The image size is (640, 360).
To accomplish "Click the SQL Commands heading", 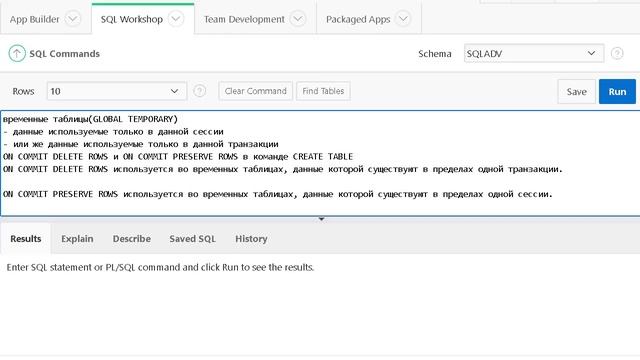I will tap(64, 54).
